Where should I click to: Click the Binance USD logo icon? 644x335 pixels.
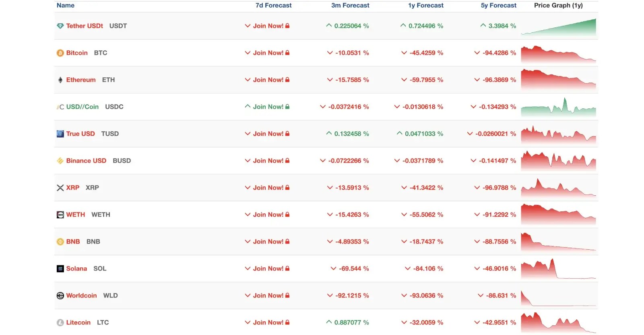(x=60, y=161)
